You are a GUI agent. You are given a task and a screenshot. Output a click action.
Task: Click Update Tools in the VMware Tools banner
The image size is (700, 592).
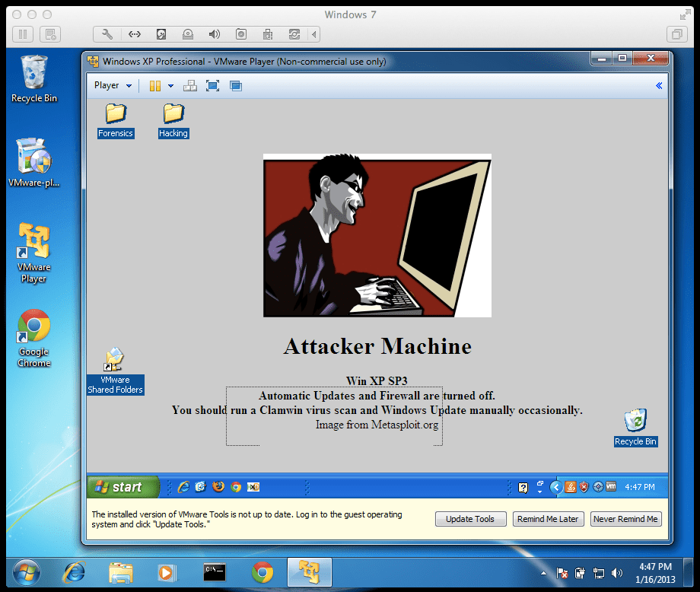[x=470, y=518]
